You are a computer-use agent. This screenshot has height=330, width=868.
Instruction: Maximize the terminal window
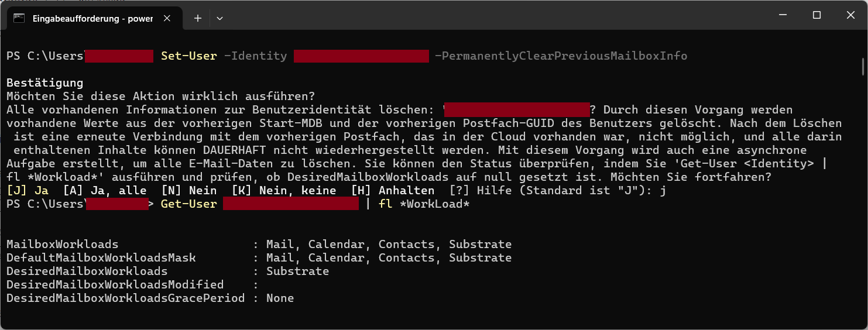point(816,15)
